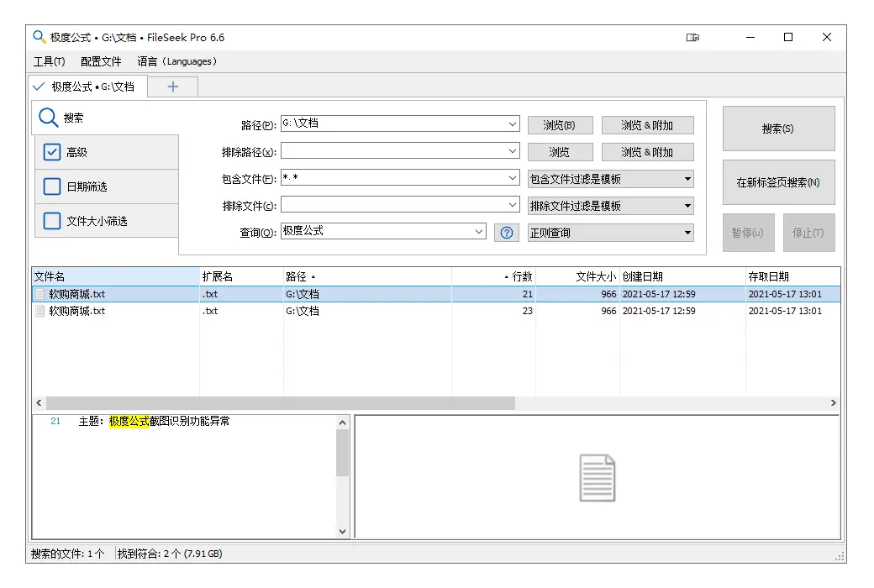The height and width of the screenshot is (588, 874).
Task: Click the resize grip in status bar corner
Action: pyautogui.click(x=840, y=556)
